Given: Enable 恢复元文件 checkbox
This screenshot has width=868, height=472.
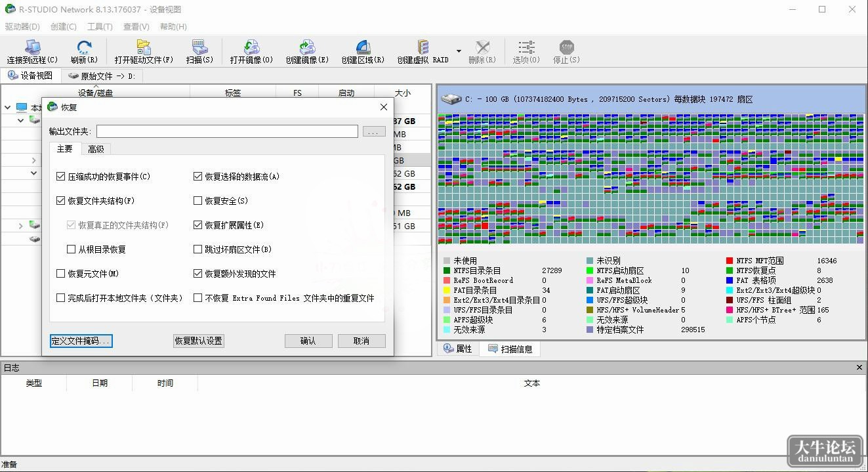Looking at the screenshot, I should click(x=61, y=274).
